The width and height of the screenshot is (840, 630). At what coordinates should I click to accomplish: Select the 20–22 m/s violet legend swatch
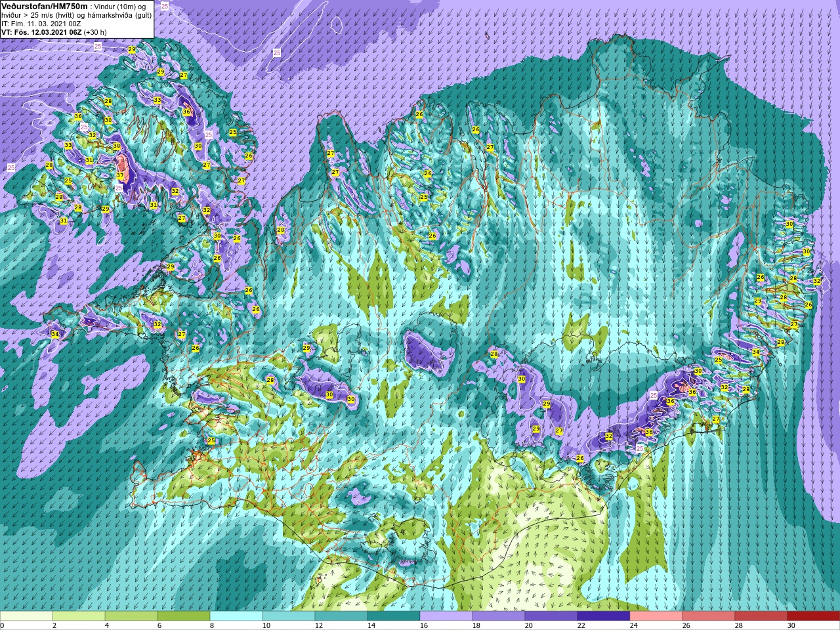click(x=551, y=616)
